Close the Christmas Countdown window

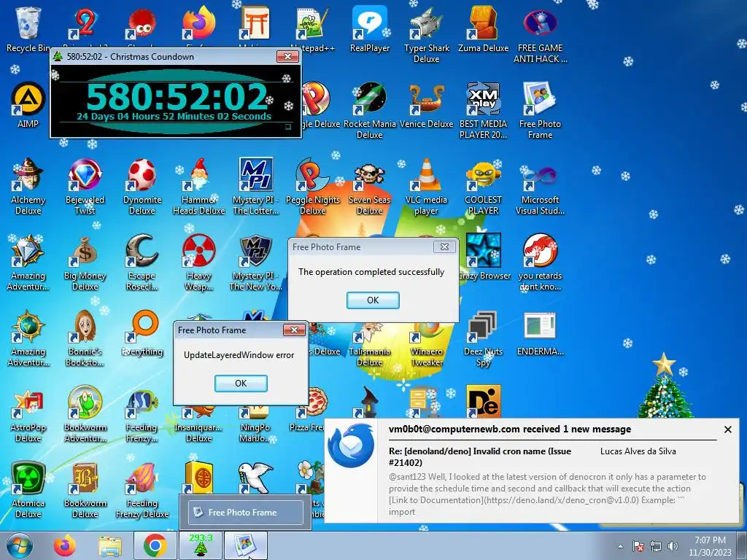(287, 57)
